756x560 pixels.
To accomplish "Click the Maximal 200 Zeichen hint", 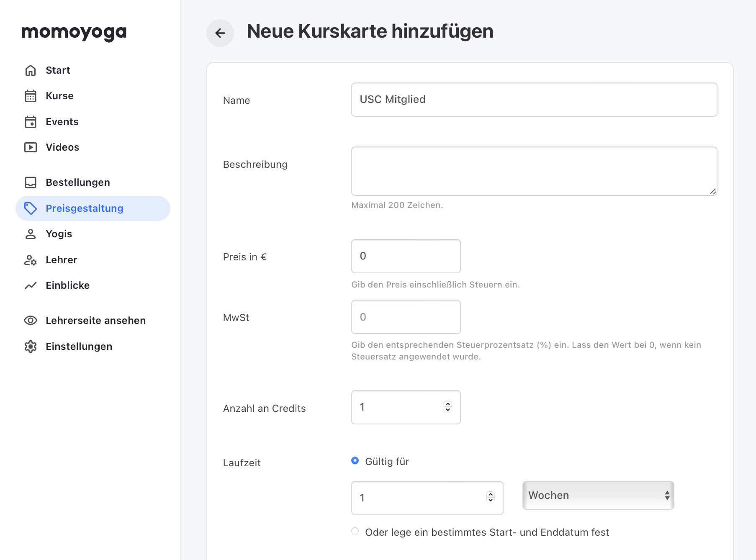I will (x=397, y=205).
